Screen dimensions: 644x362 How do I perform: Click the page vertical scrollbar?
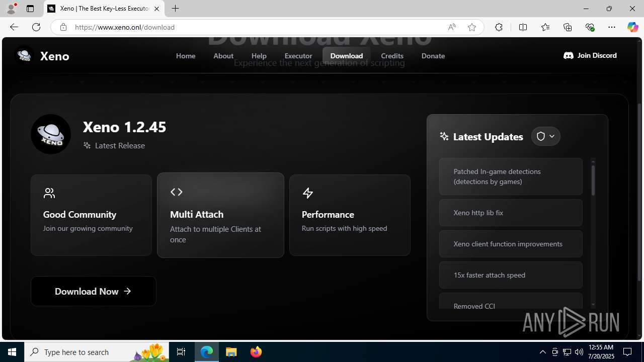pos(640,191)
